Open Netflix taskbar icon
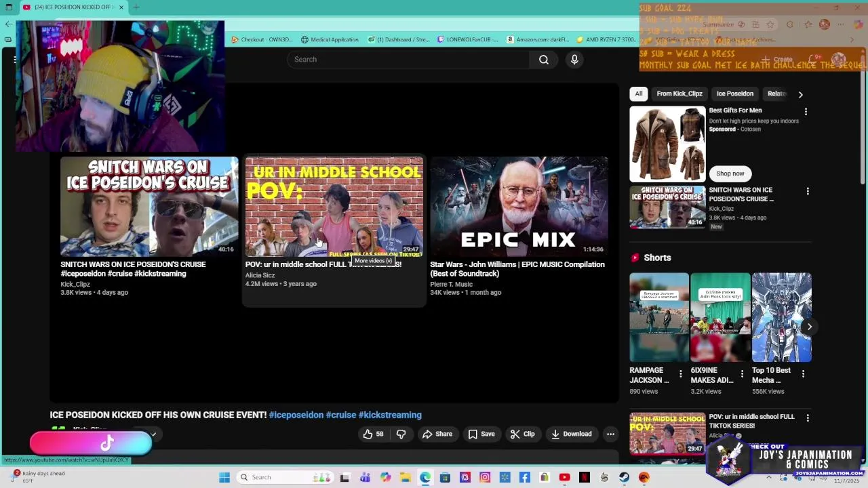 [x=584, y=477]
